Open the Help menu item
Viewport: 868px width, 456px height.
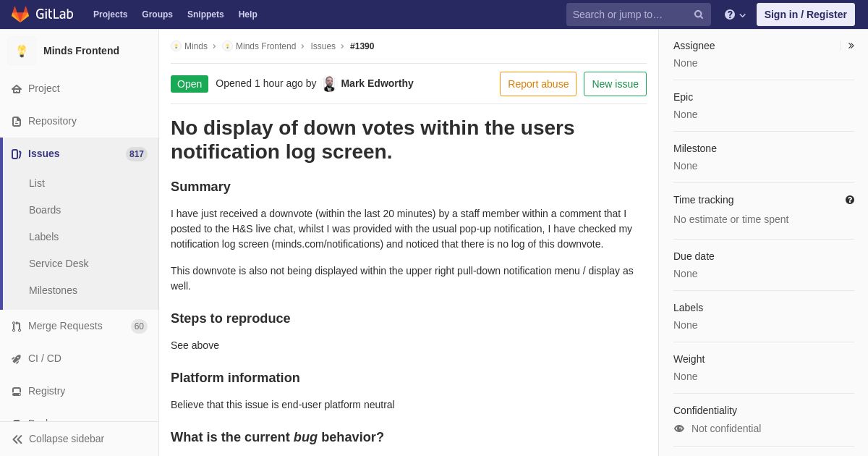[x=248, y=14]
